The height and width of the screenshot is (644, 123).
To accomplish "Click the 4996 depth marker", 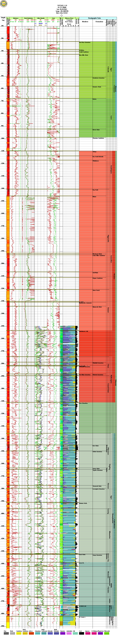I will (3, 626).
